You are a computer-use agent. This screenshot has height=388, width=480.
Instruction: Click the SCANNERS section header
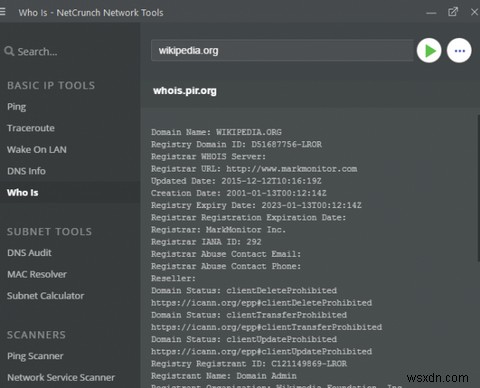click(36, 335)
